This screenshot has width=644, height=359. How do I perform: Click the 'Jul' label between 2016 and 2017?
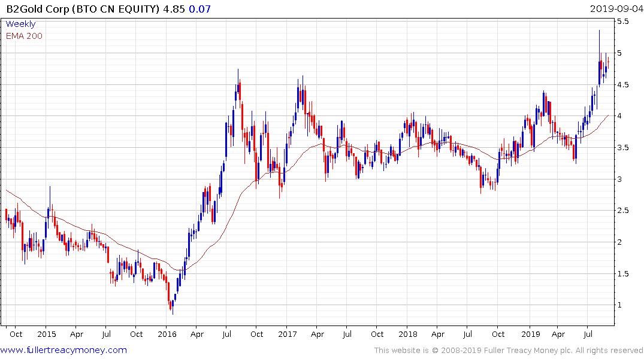point(226,334)
